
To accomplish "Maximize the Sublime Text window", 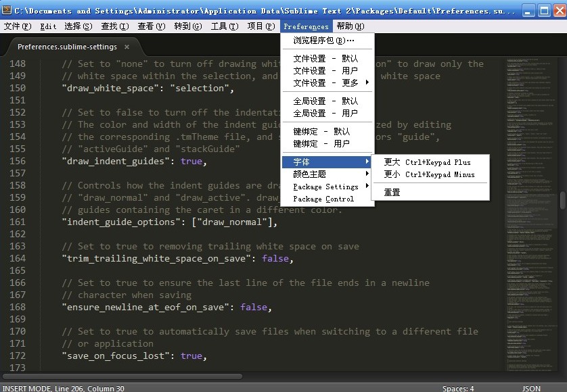I will point(543,11).
